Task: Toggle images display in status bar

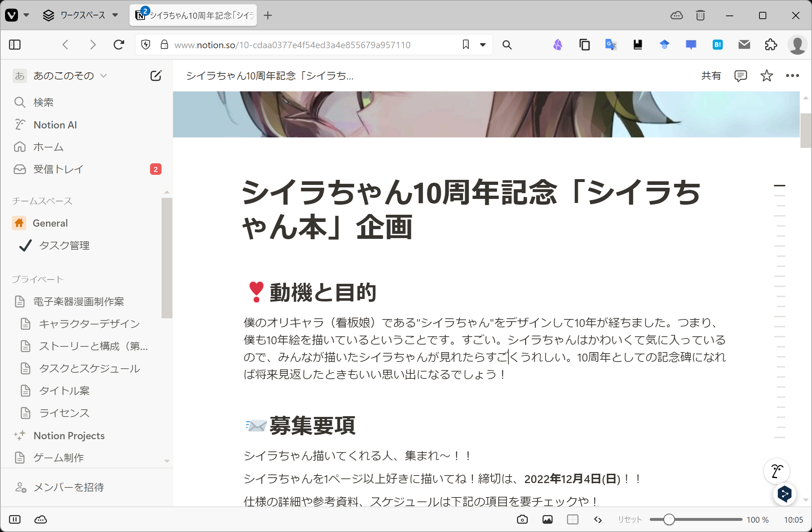Action: pos(547,519)
